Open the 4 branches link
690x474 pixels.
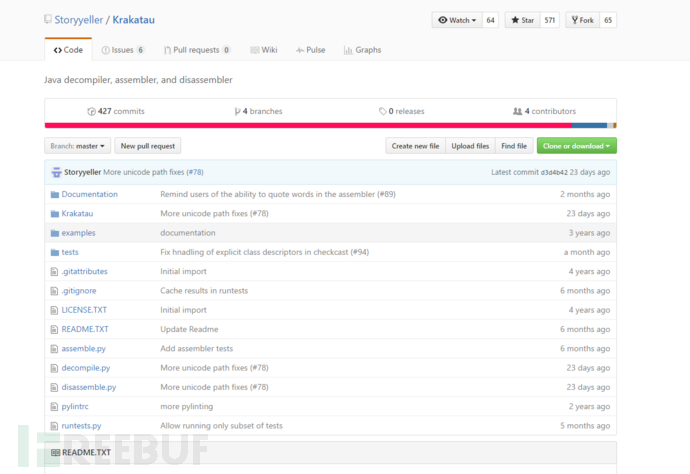coord(258,111)
